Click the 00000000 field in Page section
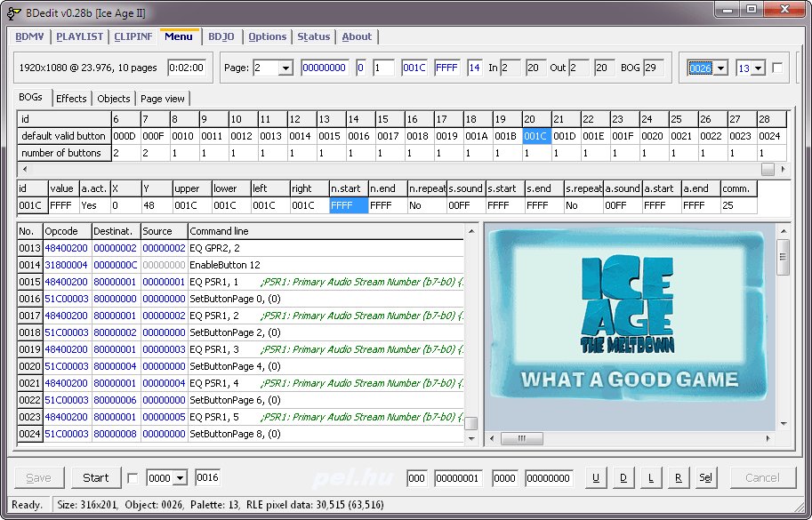 pyautogui.click(x=325, y=68)
